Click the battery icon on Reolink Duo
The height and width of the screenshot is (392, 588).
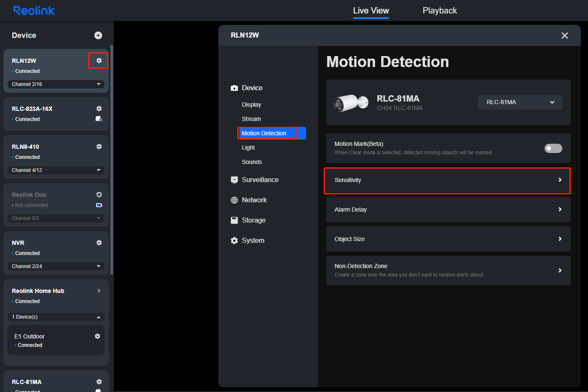(x=99, y=205)
